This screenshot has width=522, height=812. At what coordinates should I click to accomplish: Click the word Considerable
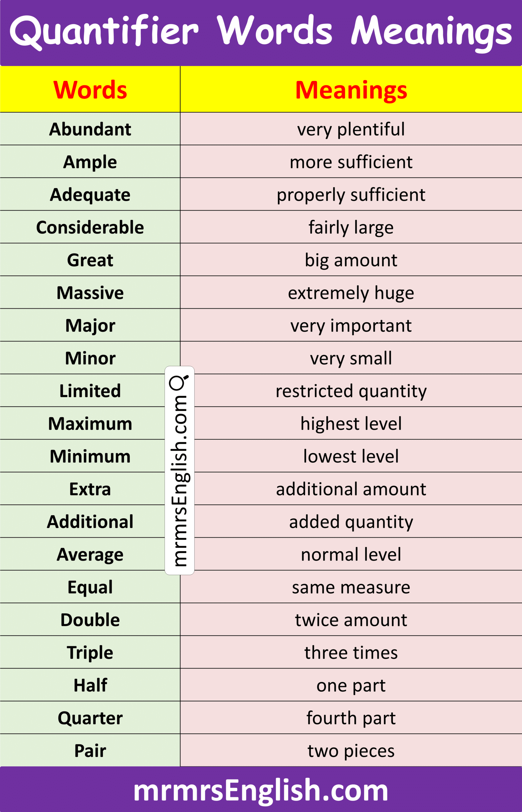coord(90,227)
